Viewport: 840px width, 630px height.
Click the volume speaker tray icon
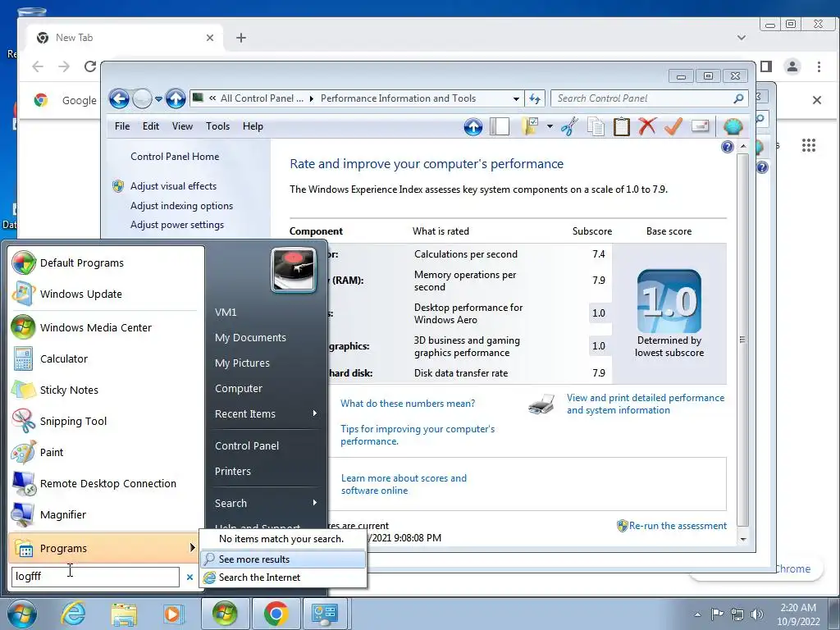click(757, 614)
